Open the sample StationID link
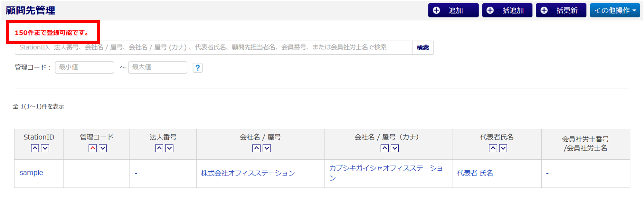The height and width of the screenshot is (201, 644). (x=31, y=173)
